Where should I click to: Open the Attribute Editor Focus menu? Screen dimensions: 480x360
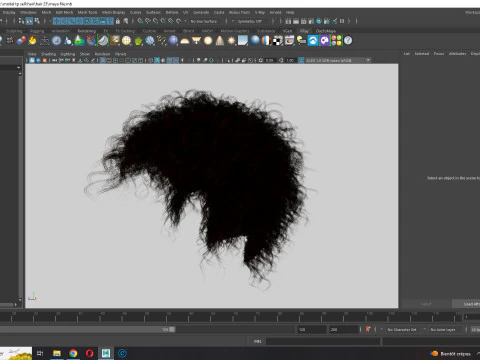click(x=439, y=54)
